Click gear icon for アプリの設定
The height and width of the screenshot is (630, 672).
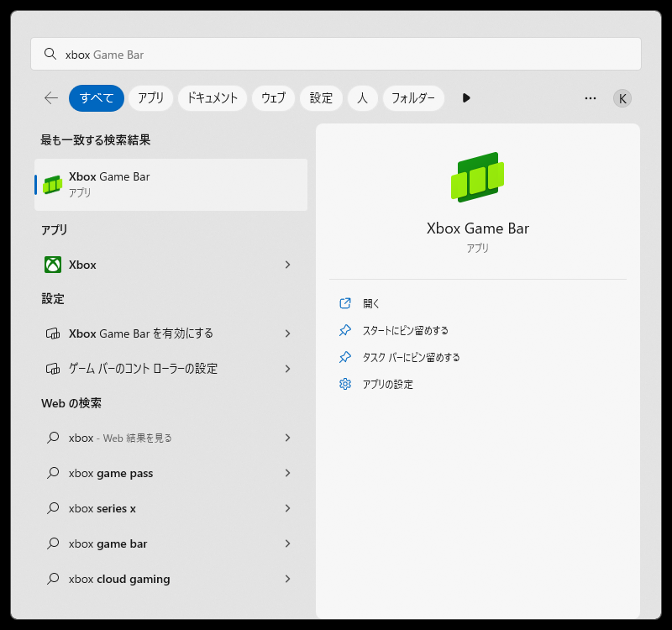[x=345, y=384]
